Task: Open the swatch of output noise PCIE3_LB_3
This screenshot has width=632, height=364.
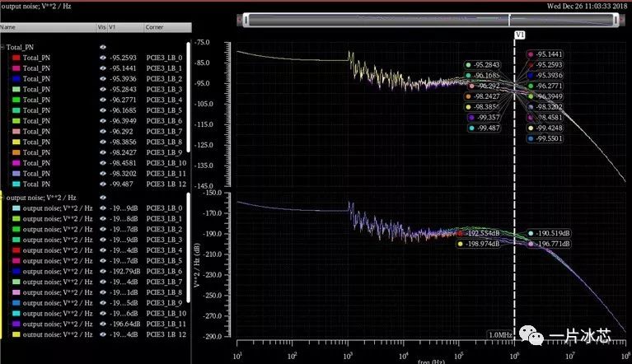Action: pos(16,240)
